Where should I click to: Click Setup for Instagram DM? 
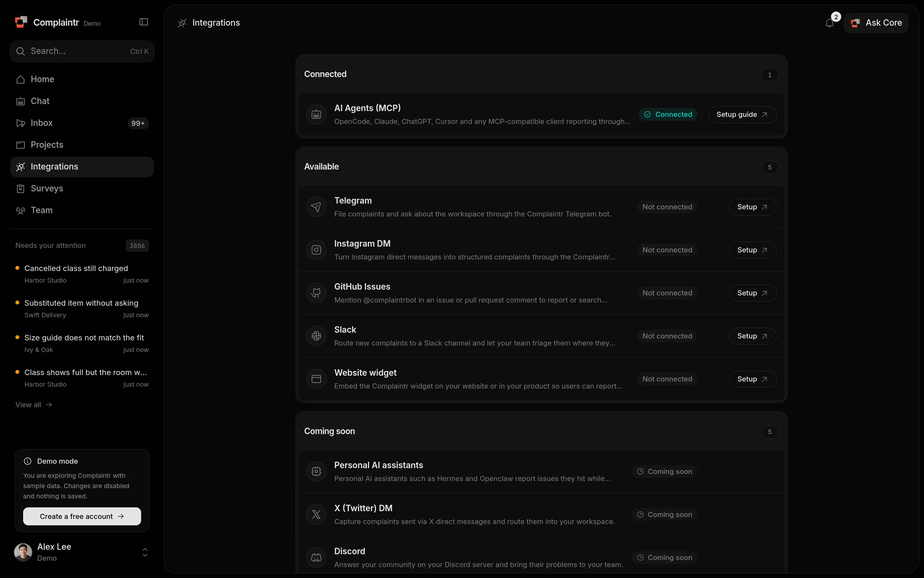click(x=753, y=250)
